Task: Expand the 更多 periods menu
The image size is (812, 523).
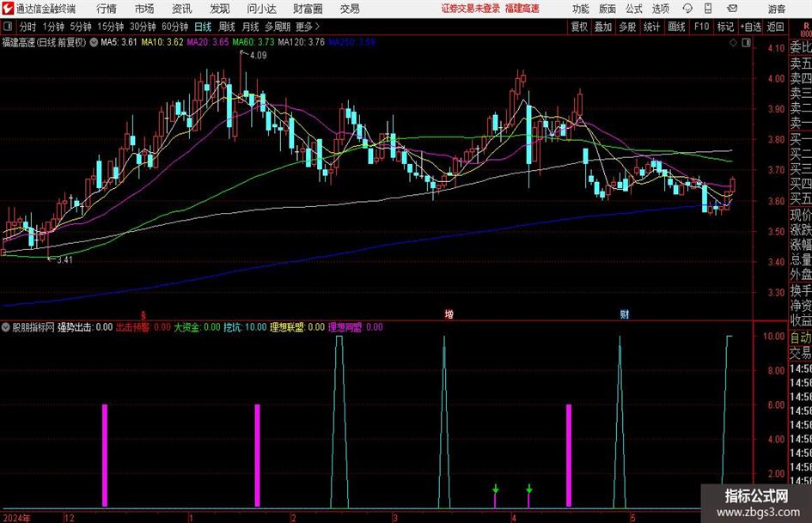Action: click(308, 27)
